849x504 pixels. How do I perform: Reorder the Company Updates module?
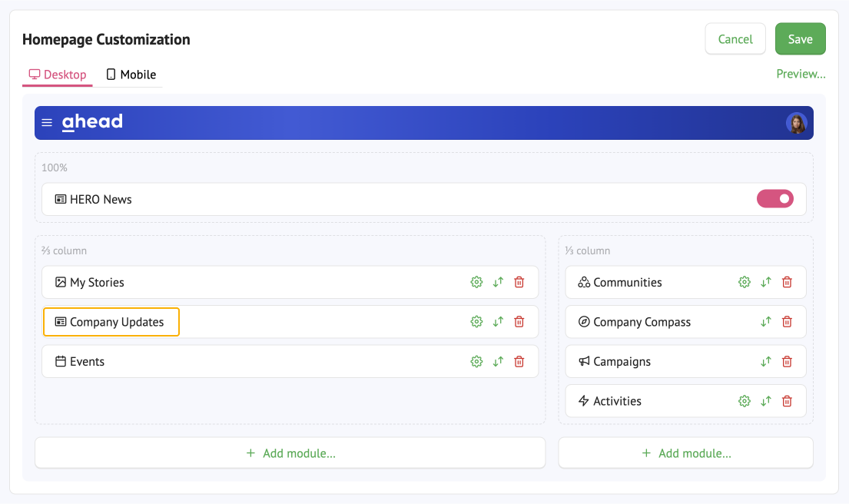coord(498,321)
